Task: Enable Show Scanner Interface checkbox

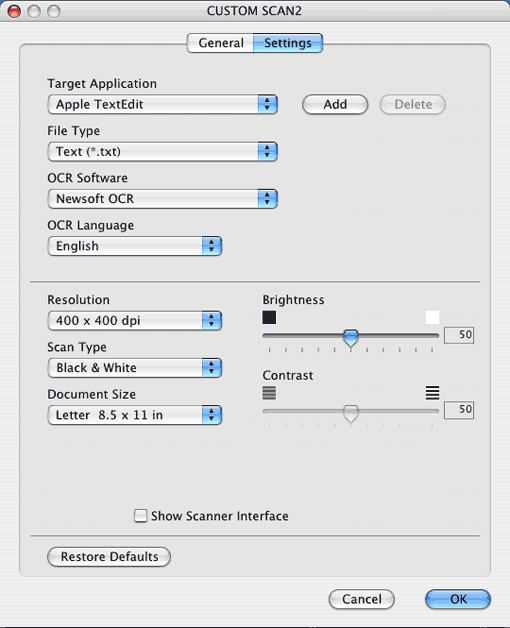Action: [140, 516]
